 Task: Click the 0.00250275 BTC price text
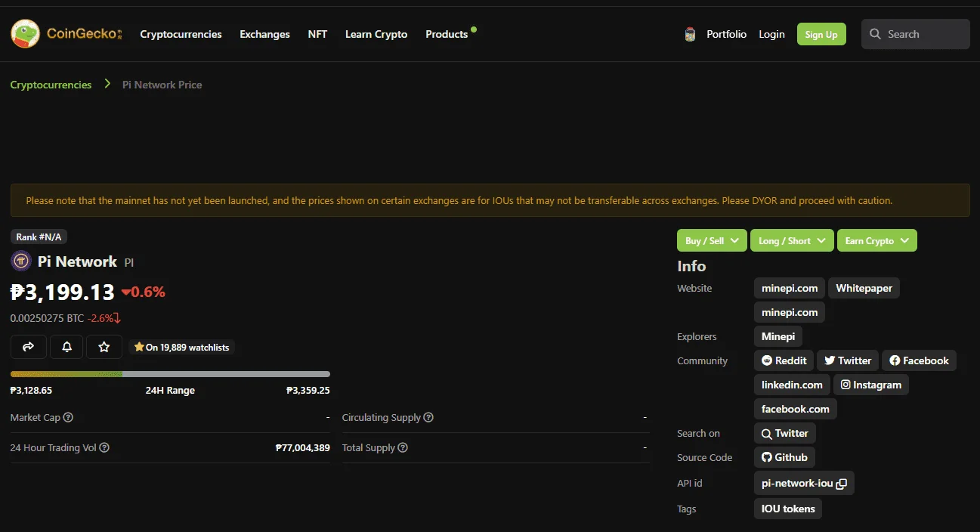pyautogui.click(x=47, y=318)
